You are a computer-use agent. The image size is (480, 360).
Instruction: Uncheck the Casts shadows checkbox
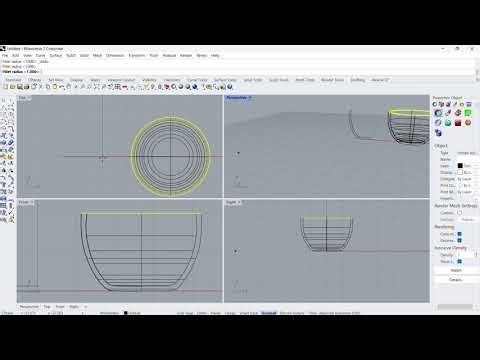pyautogui.click(x=459, y=234)
